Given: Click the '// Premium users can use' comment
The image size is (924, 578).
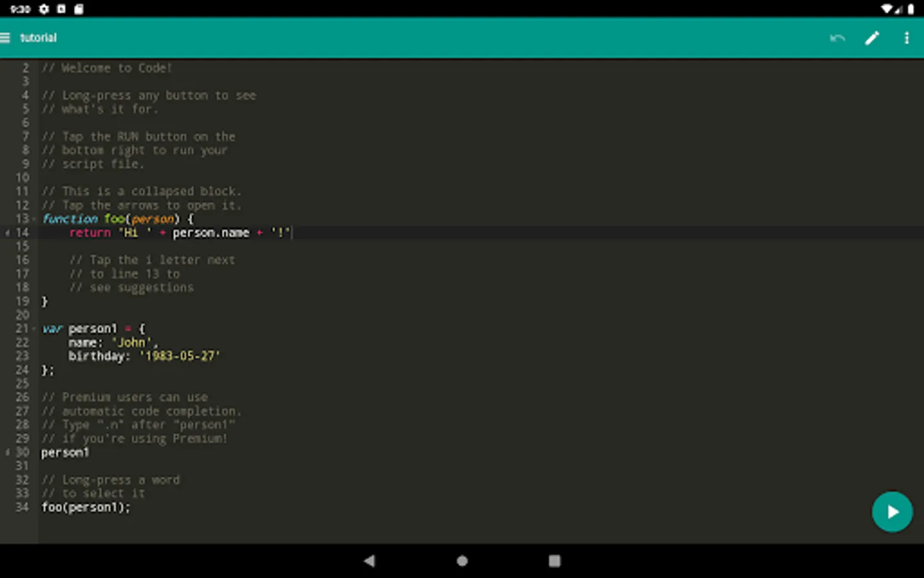Looking at the screenshot, I should pyautogui.click(x=124, y=398).
